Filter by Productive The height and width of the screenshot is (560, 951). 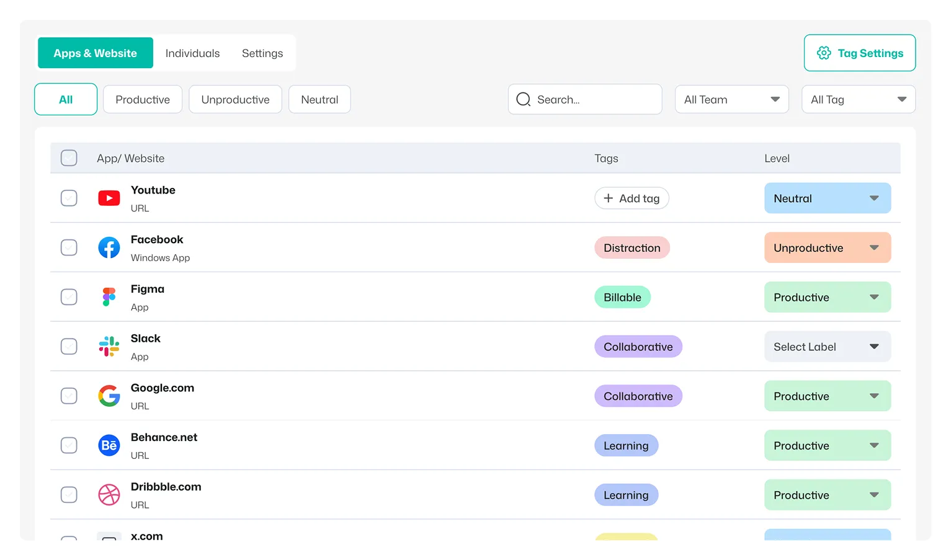coord(143,99)
